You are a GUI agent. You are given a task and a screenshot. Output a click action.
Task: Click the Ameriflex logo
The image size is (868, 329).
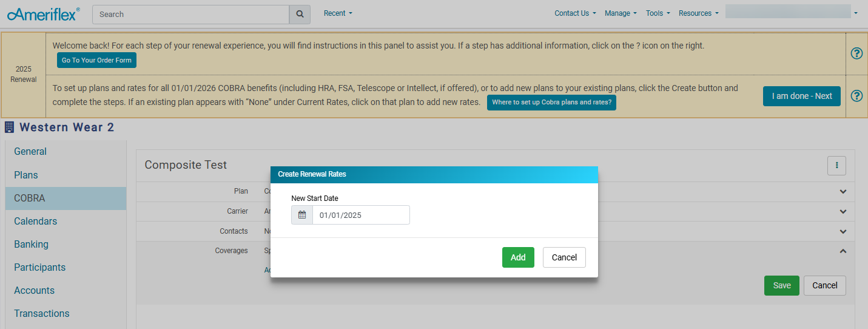tap(43, 14)
